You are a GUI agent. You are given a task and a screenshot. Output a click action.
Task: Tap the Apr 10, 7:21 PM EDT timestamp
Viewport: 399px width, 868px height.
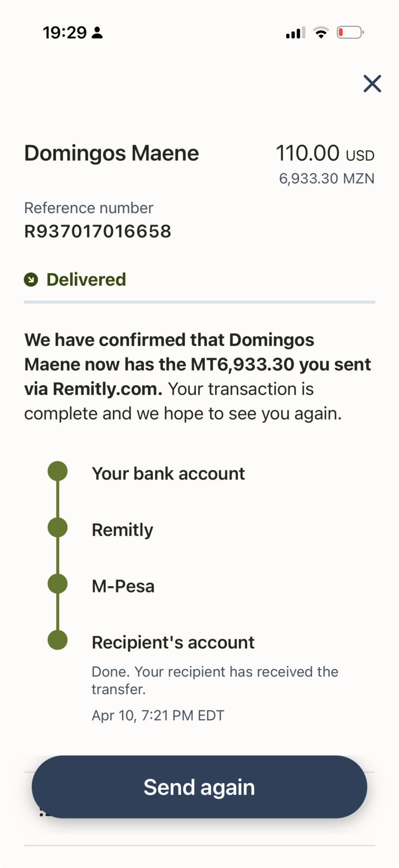[158, 716]
